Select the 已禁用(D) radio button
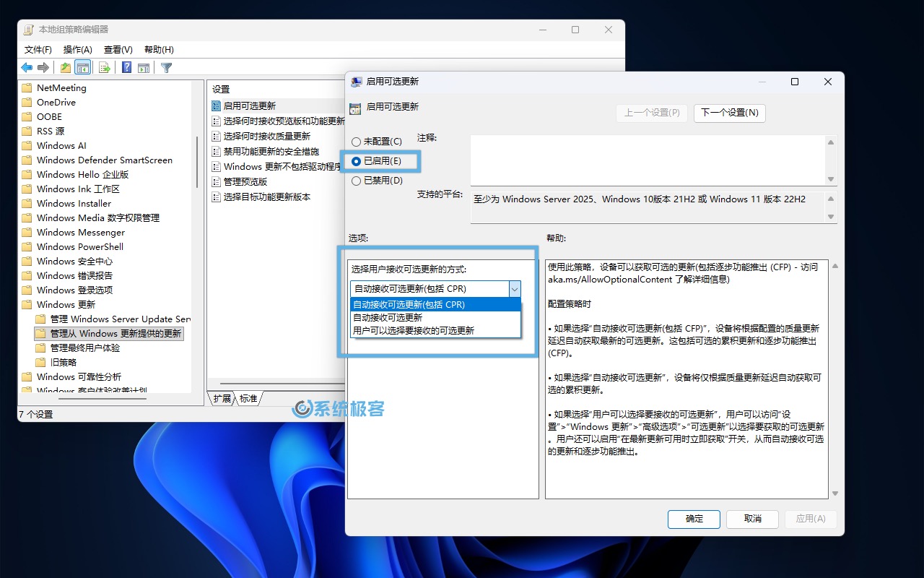This screenshot has height=578, width=924. coord(356,181)
